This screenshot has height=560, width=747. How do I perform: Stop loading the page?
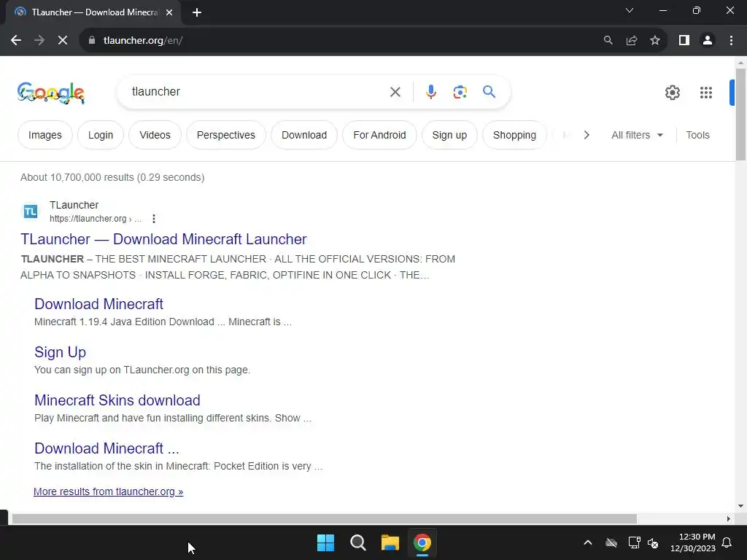[x=63, y=41]
